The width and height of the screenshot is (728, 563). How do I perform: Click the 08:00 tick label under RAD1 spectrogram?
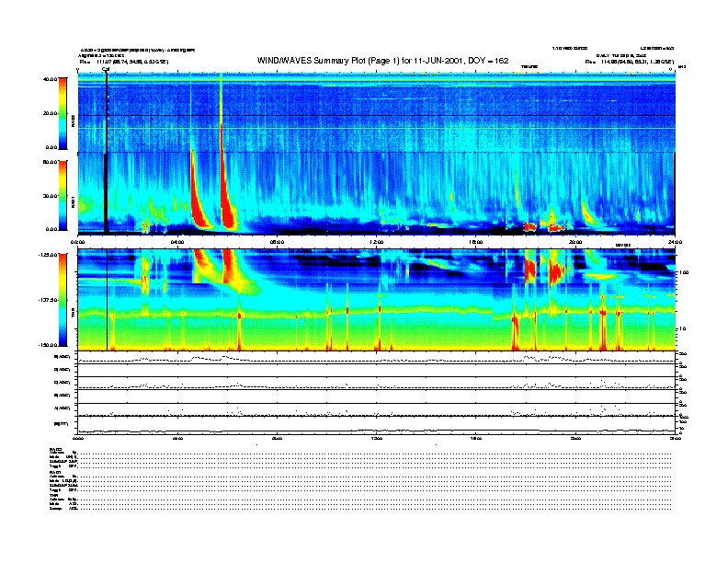(277, 242)
